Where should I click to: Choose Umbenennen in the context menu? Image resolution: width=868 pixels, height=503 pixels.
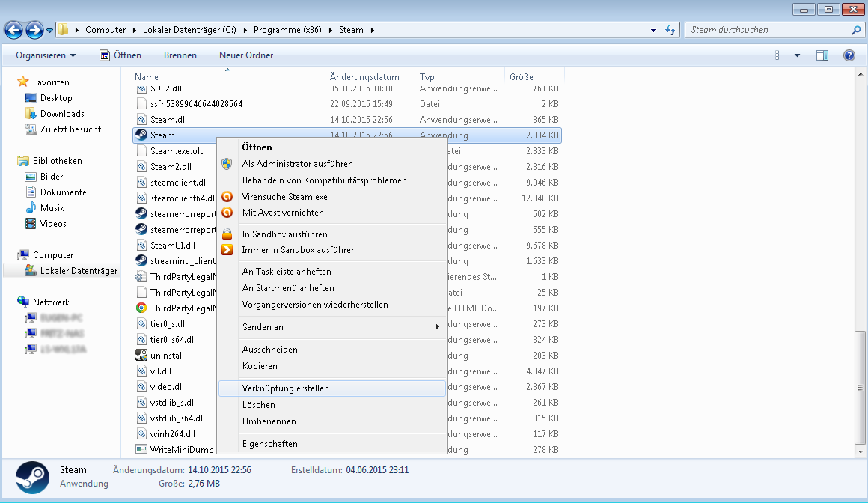332,421
